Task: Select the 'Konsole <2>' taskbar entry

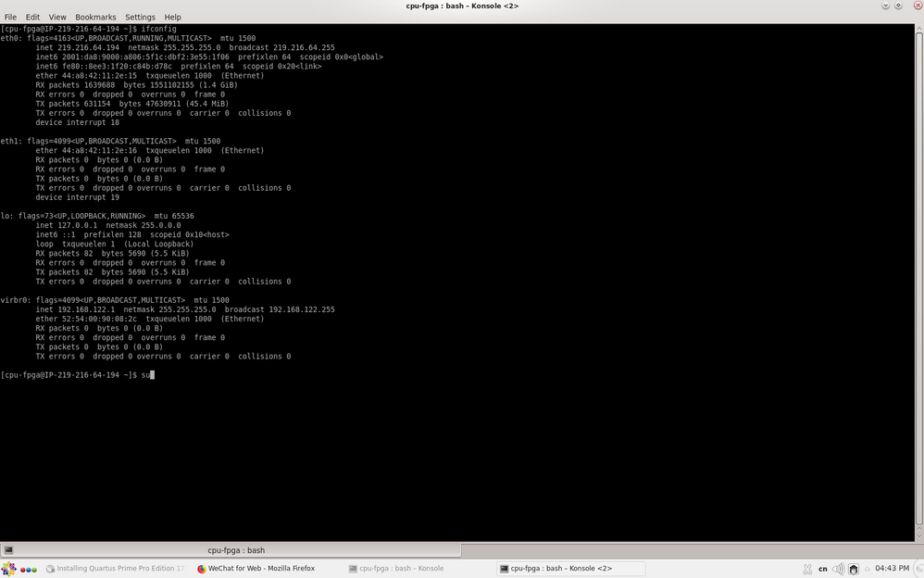Action: click(569, 569)
